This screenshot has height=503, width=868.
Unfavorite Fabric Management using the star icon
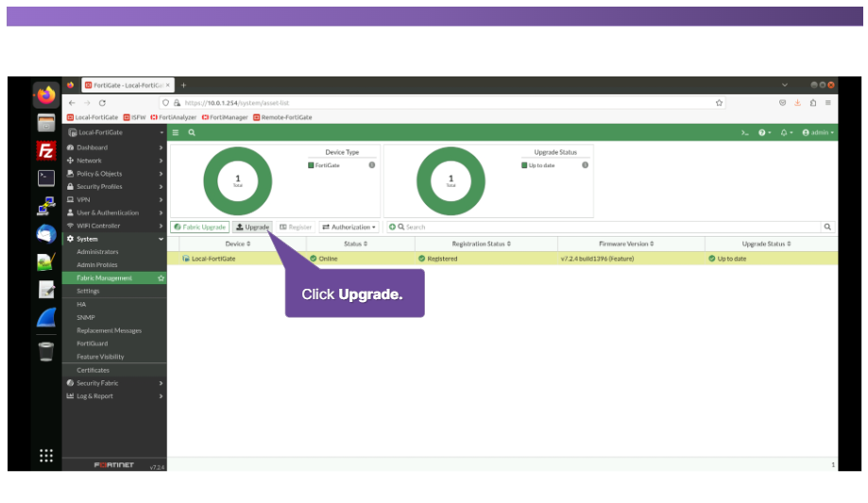[x=162, y=278]
